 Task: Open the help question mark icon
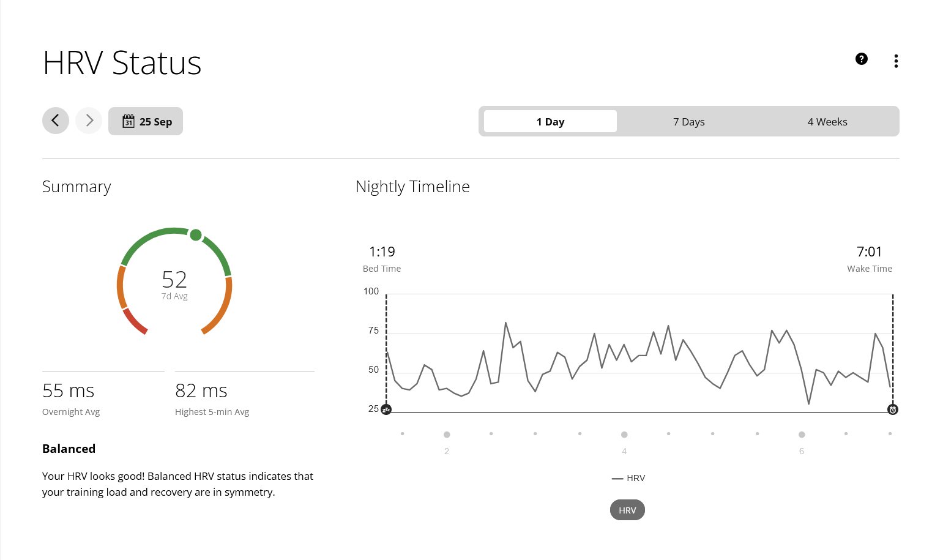[861, 59]
